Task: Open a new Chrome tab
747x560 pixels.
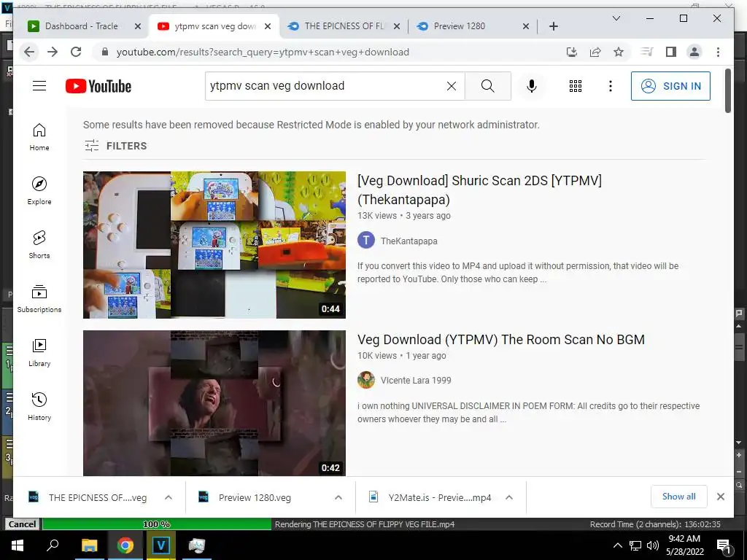Action: pos(553,26)
